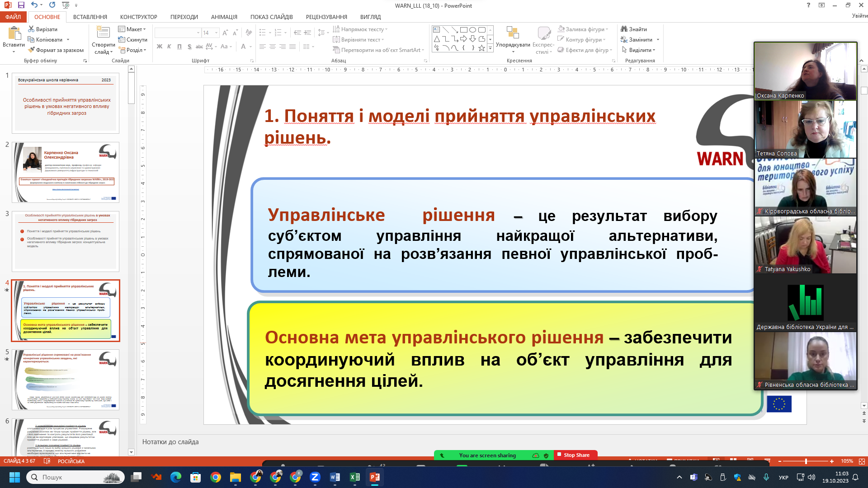The image size is (868, 488).
Task: Increase list indent level
Action: click(x=307, y=33)
